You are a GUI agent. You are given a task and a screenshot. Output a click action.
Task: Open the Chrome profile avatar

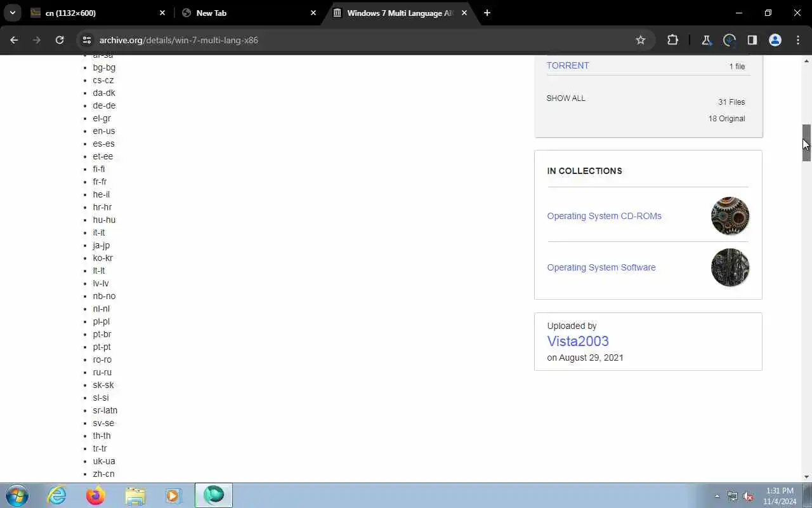point(775,40)
